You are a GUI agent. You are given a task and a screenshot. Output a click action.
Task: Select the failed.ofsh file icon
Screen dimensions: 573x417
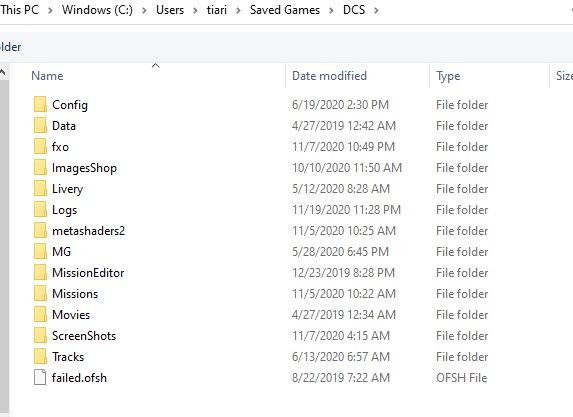click(40, 378)
